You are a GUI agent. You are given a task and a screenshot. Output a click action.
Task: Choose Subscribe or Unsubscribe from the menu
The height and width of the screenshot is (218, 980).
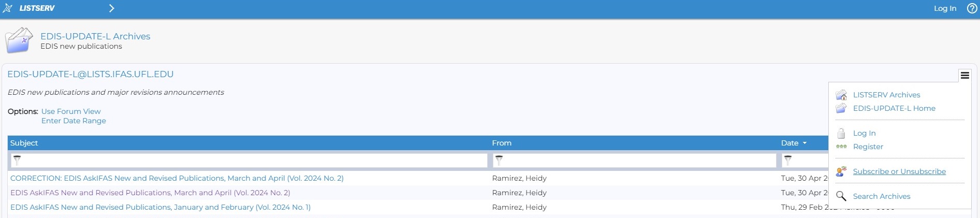(x=899, y=171)
